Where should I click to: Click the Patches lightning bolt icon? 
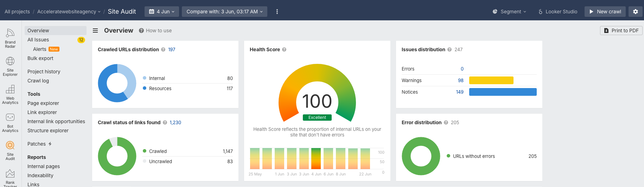[50, 144]
